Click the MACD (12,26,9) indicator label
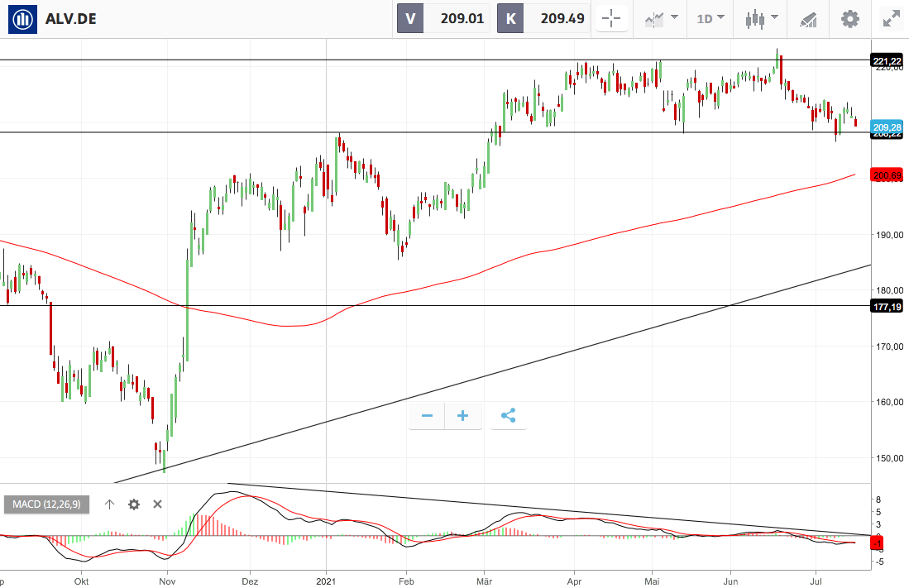 tap(47, 504)
